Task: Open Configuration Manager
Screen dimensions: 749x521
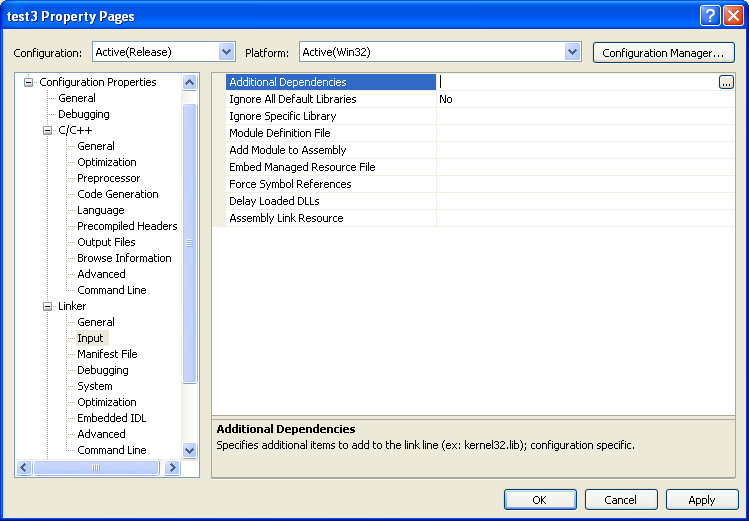Action: tap(663, 53)
